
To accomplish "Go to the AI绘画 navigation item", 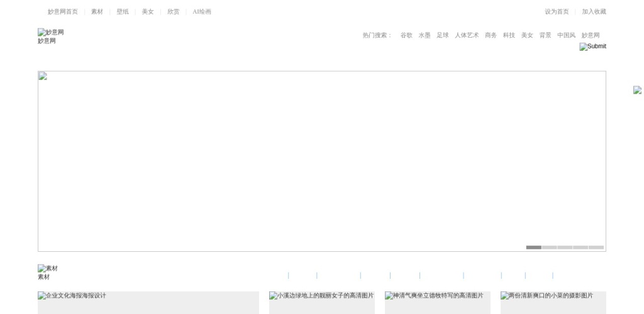I will point(202,12).
